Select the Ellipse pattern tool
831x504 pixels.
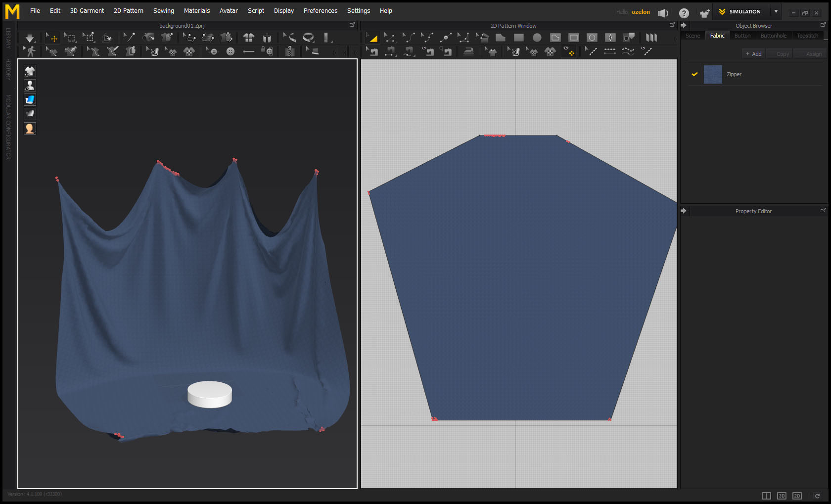pos(537,38)
